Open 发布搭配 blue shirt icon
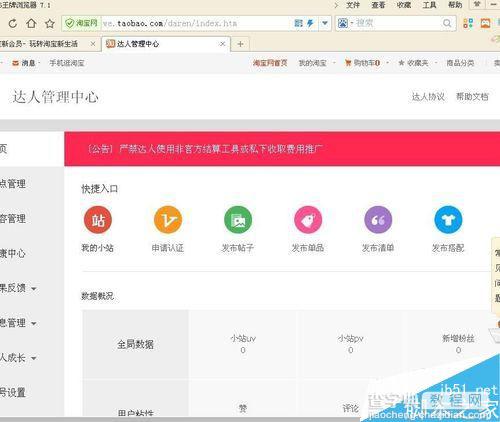This screenshot has width=500, height=422. (448, 220)
